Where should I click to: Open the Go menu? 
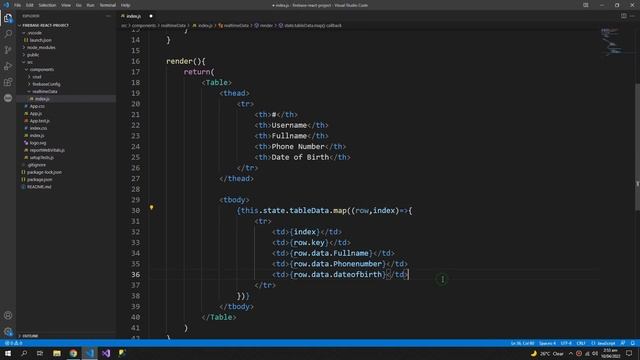coord(78,5)
